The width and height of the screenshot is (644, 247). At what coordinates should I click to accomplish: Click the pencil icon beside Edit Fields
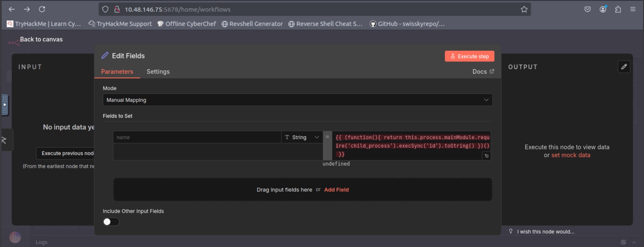tap(105, 56)
